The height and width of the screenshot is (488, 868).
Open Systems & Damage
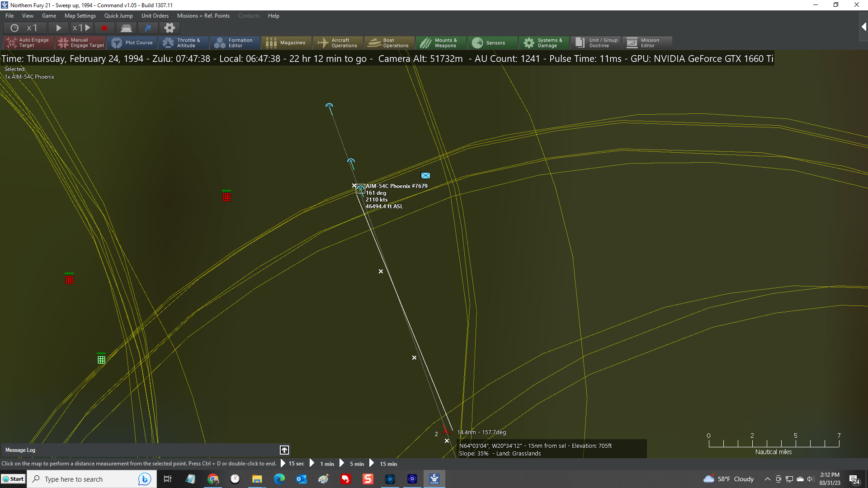point(544,43)
